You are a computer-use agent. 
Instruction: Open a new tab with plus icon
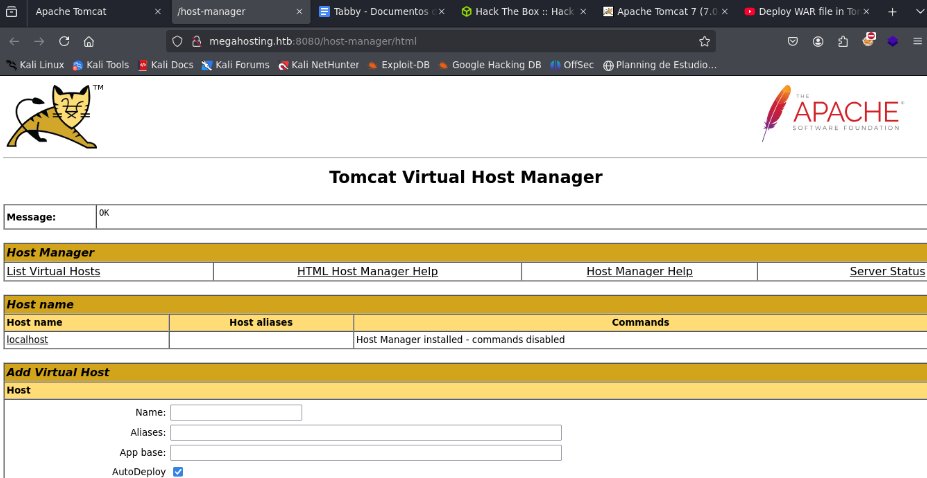(x=892, y=11)
